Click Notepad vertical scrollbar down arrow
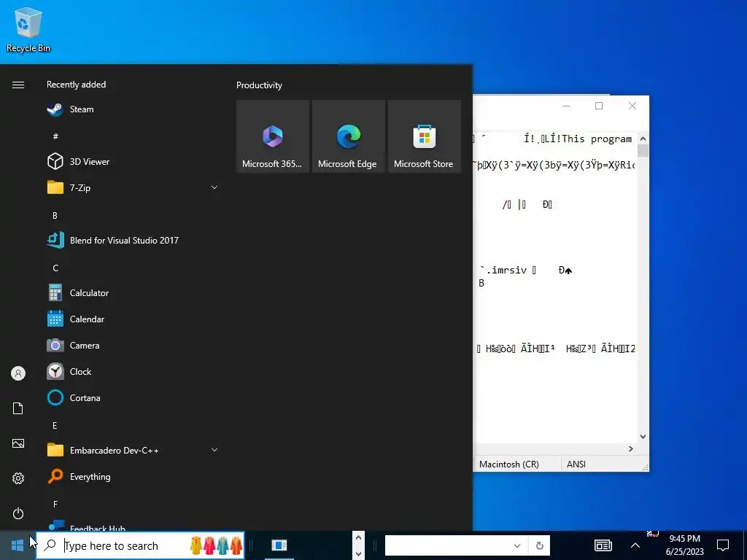747x560 pixels. click(x=643, y=436)
